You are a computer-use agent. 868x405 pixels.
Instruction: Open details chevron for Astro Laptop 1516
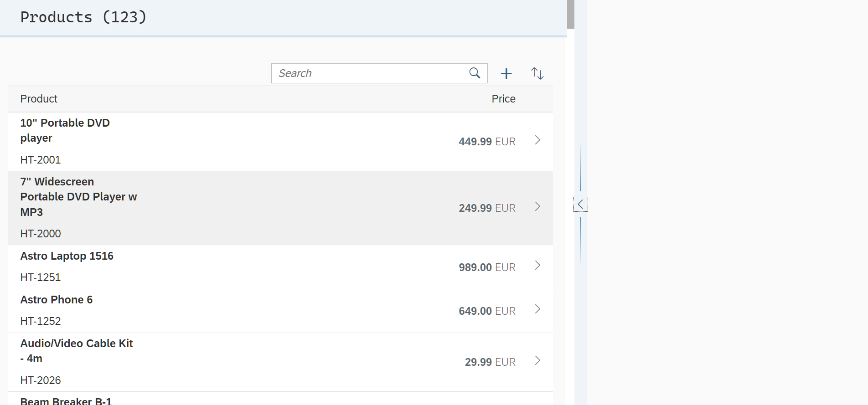537,266
